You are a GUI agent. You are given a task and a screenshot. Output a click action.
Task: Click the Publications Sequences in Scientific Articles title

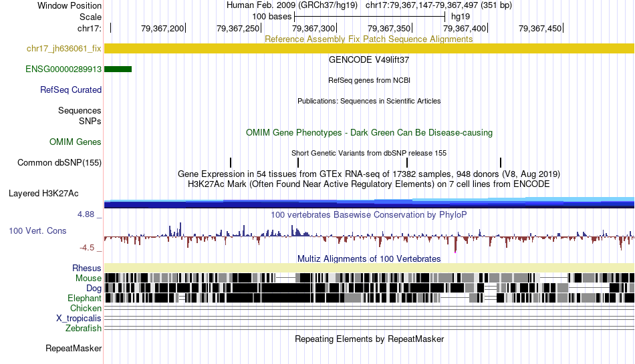tap(369, 101)
